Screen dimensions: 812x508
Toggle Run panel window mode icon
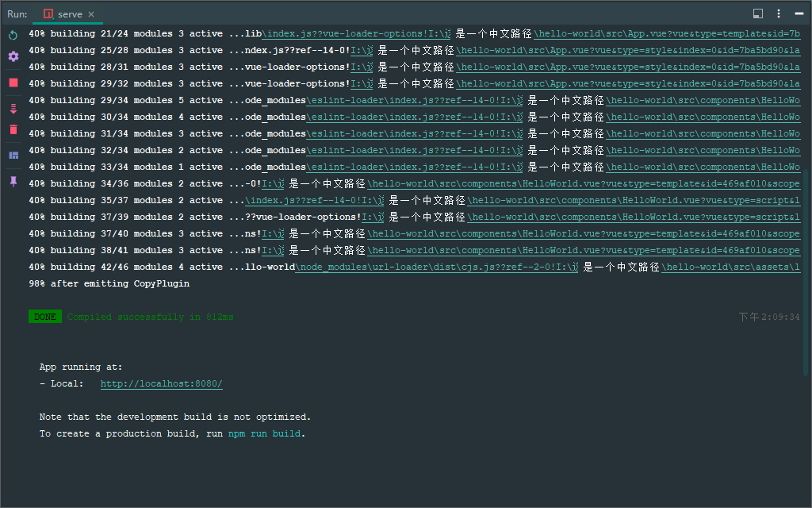(x=757, y=14)
